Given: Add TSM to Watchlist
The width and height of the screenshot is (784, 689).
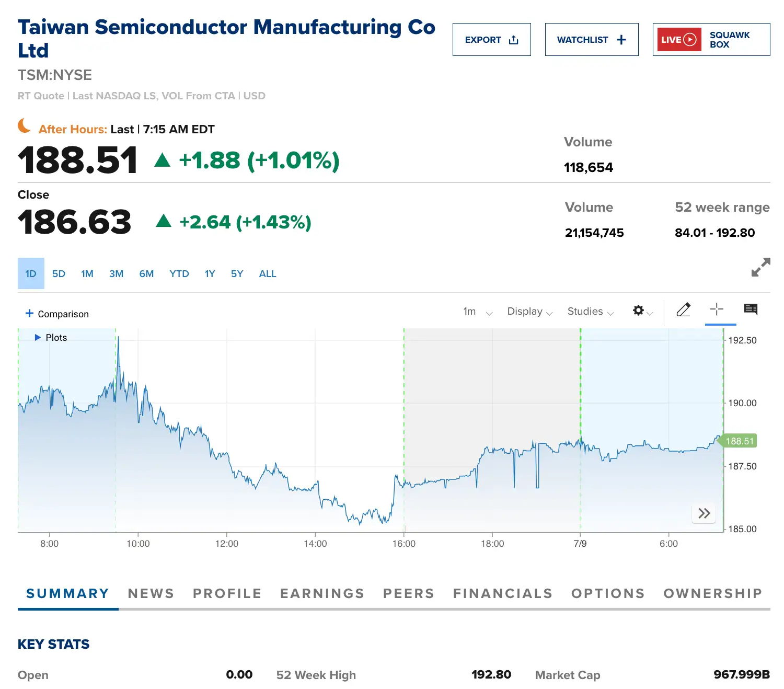Looking at the screenshot, I should click(x=592, y=40).
